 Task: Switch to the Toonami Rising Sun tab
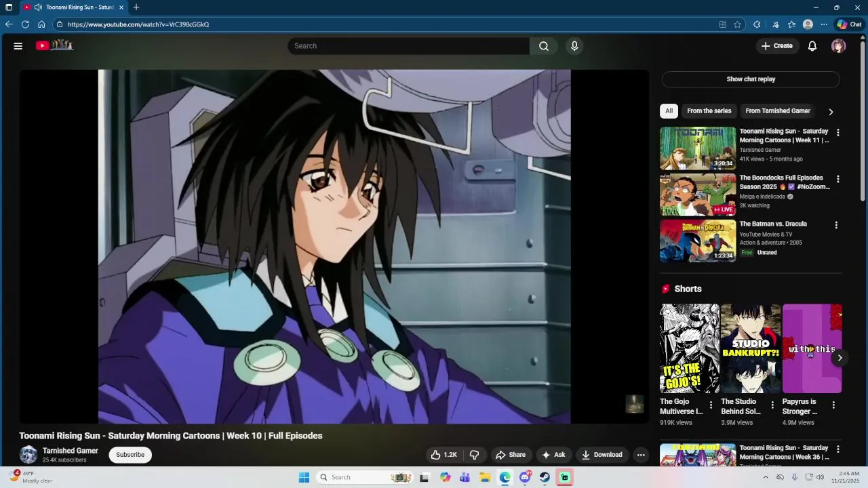[73, 7]
